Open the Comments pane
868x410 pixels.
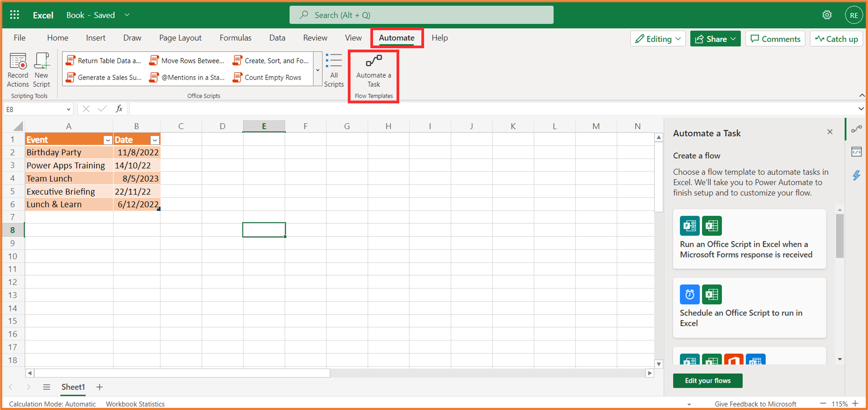[x=775, y=39]
